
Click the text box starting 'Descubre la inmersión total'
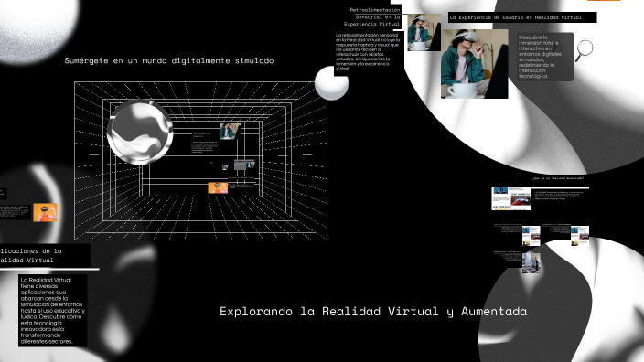[x=544, y=57]
